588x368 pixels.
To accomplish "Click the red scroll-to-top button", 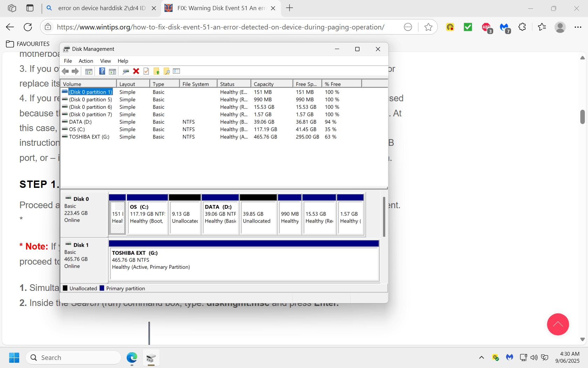I will pos(558,324).
